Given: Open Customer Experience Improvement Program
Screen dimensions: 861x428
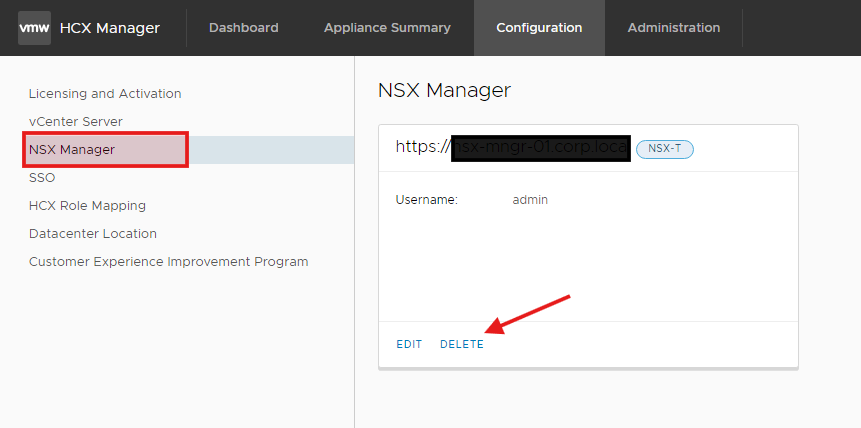Looking at the screenshot, I should pyautogui.click(x=168, y=262).
